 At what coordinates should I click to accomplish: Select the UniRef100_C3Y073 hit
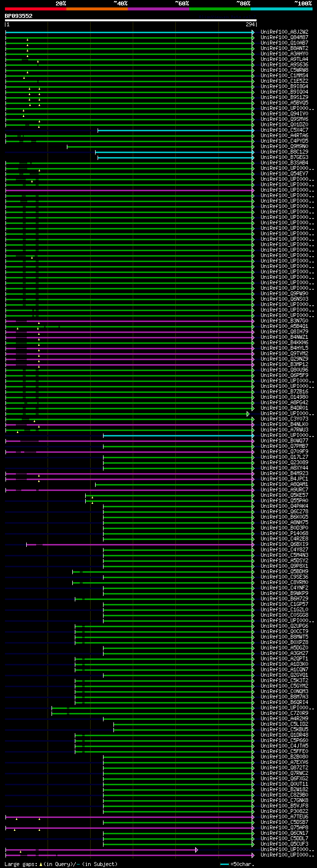pyautogui.click(x=284, y=419)
